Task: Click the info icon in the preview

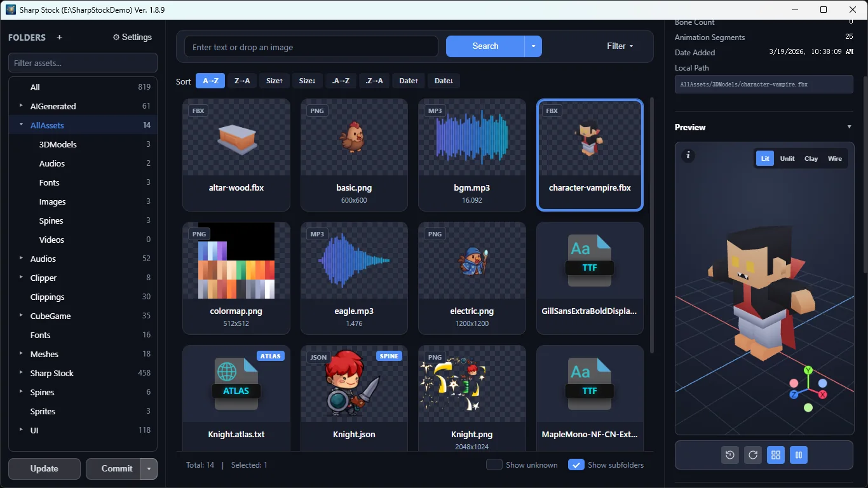Action: [x=688, y=156]
